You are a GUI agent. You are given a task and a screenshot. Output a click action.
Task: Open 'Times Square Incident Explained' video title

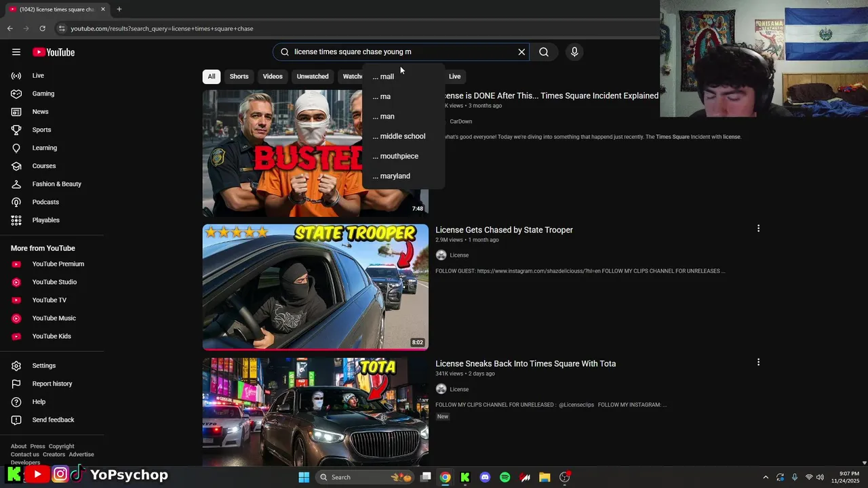click(x=551, y=96)
